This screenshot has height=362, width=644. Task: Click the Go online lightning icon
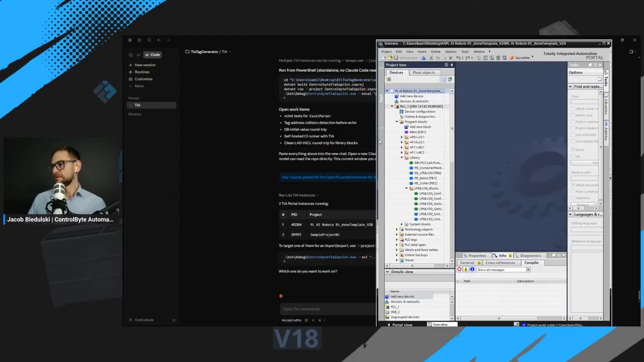click(x=512, y=58)
